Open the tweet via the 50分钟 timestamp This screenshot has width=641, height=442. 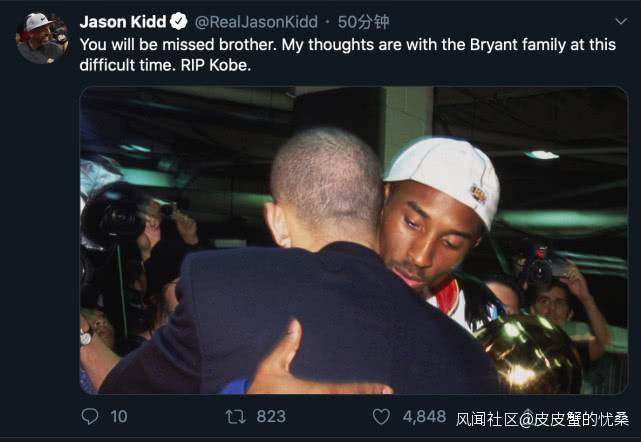click(x=363, y=22)
